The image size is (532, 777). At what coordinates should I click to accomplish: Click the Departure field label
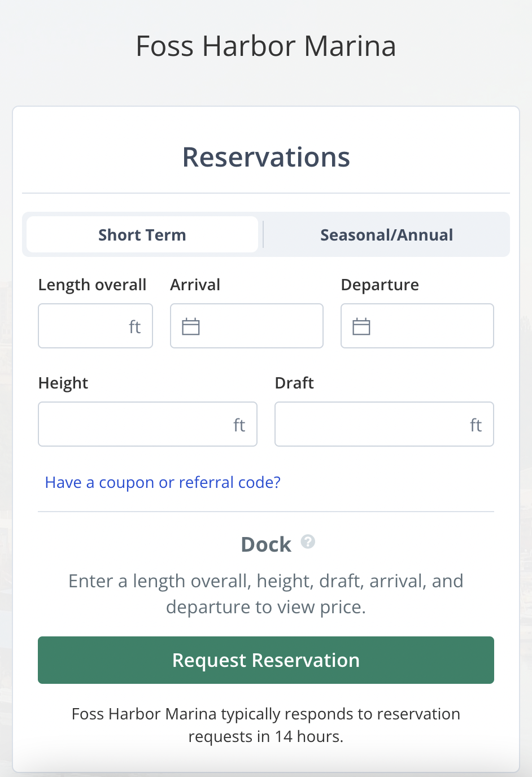(380, 285)
